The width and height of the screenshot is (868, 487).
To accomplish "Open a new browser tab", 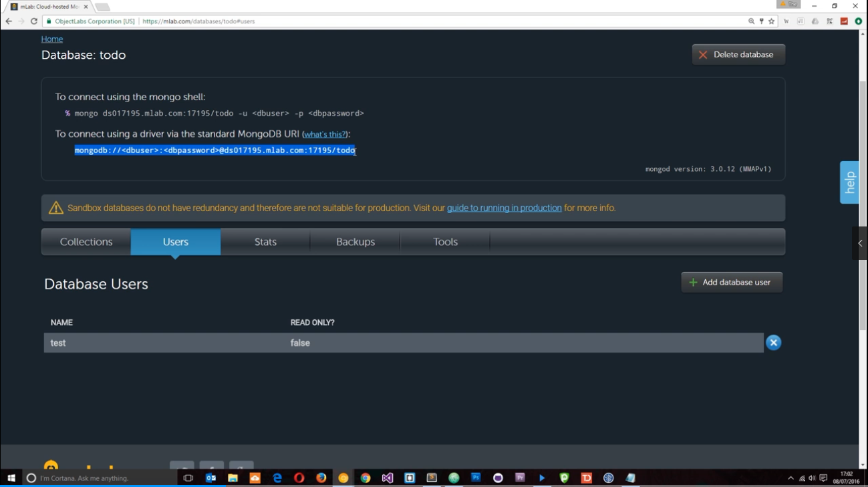I will (x=102, y=7).
